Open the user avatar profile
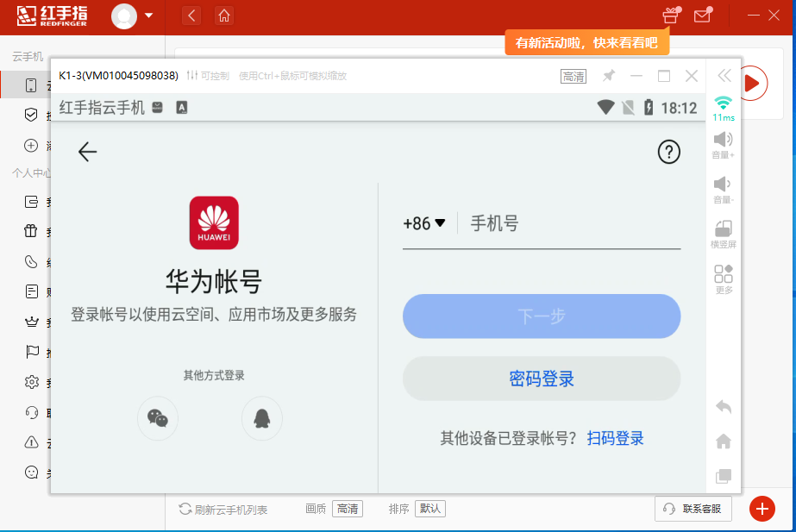Screen dimensions: 796x532 pos(124,16)
